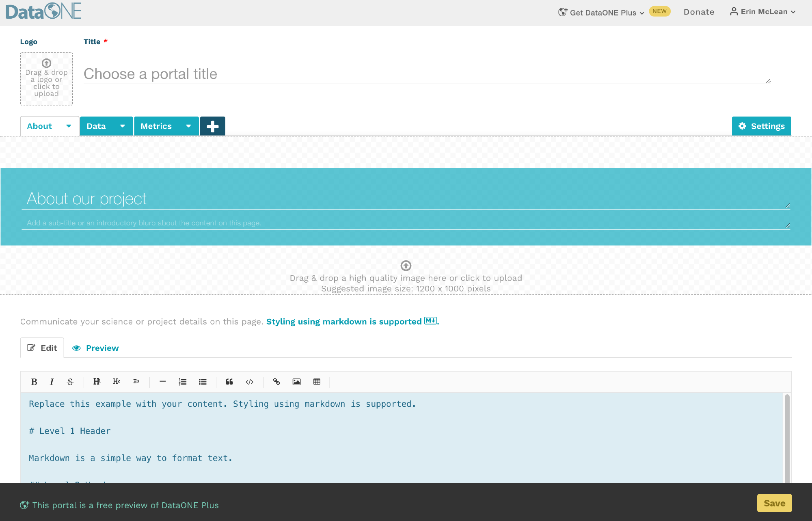Image resolution: width=812 pixels, height=521 pixels.
Task: Apply italic formatting in the editor
Action: (x=52, y=382)
